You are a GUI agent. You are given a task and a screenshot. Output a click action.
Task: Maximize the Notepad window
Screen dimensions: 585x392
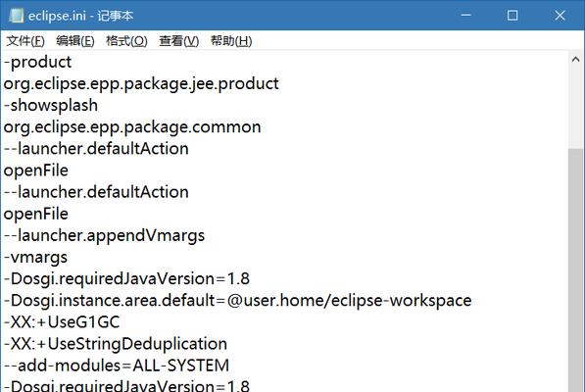pos(512,16)
